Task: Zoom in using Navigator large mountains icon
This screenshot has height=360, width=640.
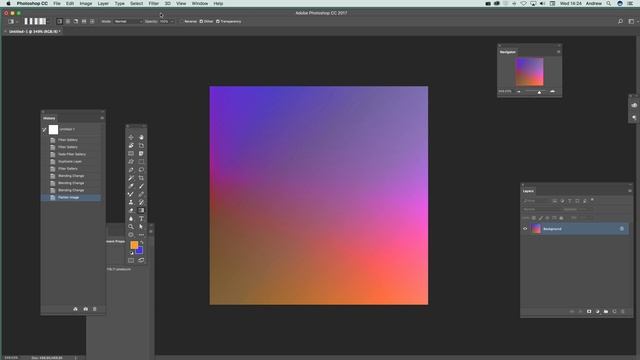Action: (553, 91)
